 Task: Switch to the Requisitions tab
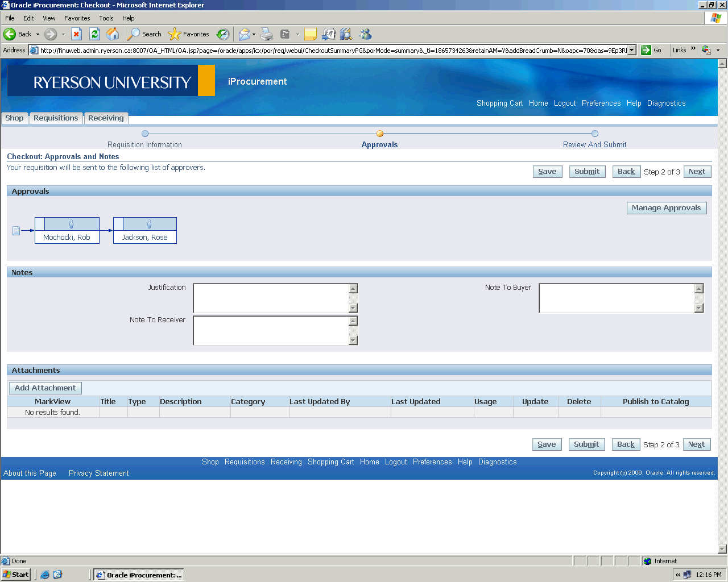56,118
